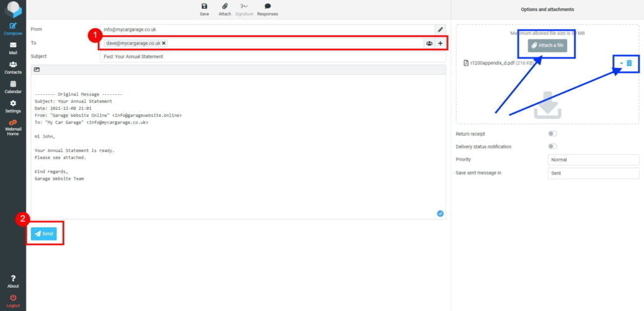
Task: Toggle Return receipt switch
Action: tap(552, 134)
